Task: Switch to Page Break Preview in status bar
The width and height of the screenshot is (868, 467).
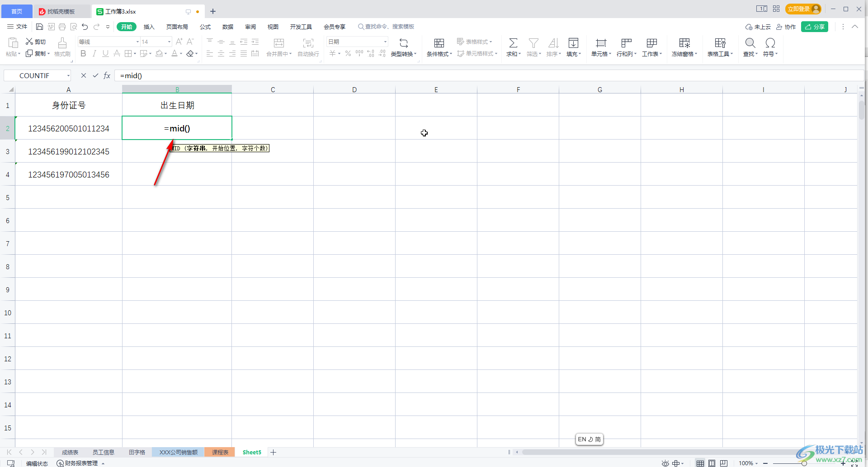Action: [724, 463]
